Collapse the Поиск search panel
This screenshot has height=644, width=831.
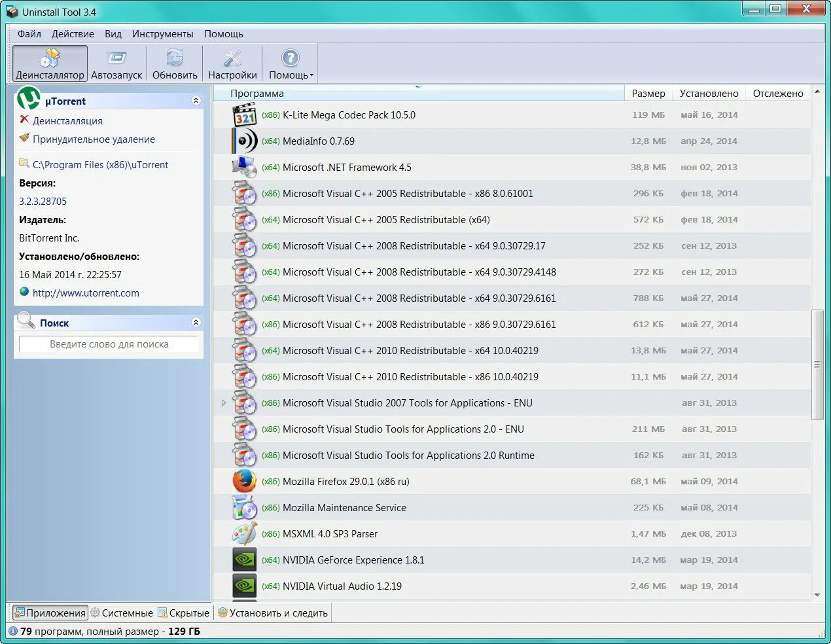[x=196, y=322]
